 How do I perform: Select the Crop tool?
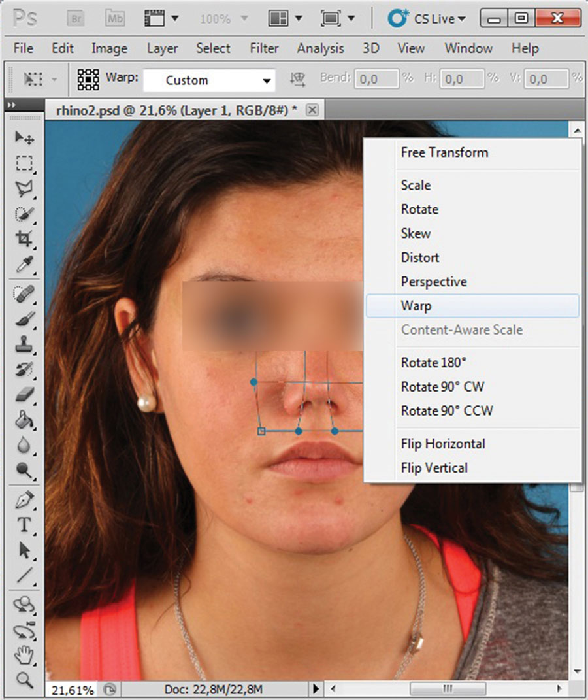pyautogui.click(x=24, y=239)
